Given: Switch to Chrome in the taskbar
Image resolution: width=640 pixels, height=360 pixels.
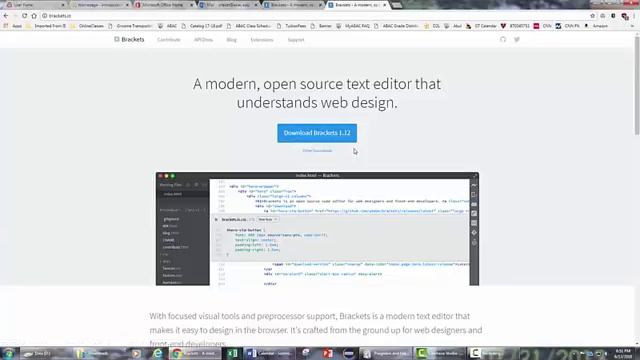Looking at the screenshot, I should pos(195,353).
